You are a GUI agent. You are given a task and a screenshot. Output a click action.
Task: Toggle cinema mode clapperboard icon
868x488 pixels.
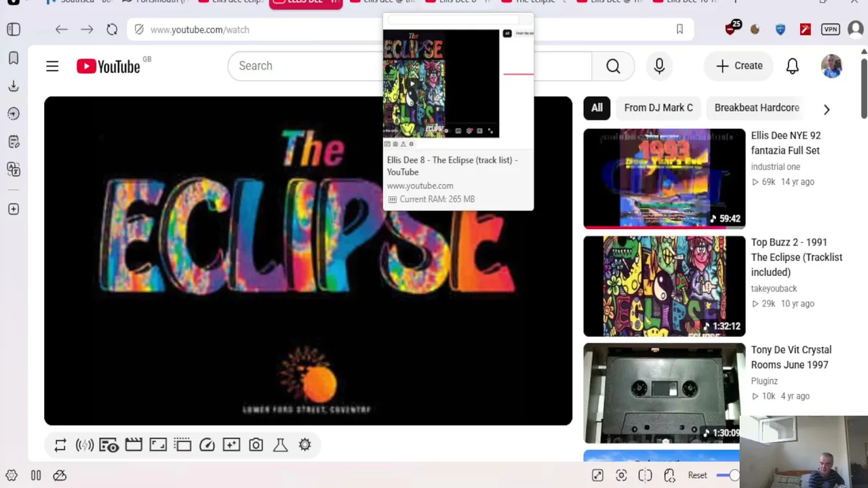pos(134,445)
